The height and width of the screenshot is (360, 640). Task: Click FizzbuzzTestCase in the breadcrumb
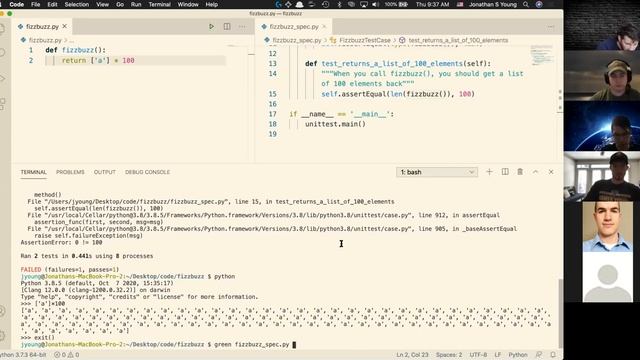365,40
